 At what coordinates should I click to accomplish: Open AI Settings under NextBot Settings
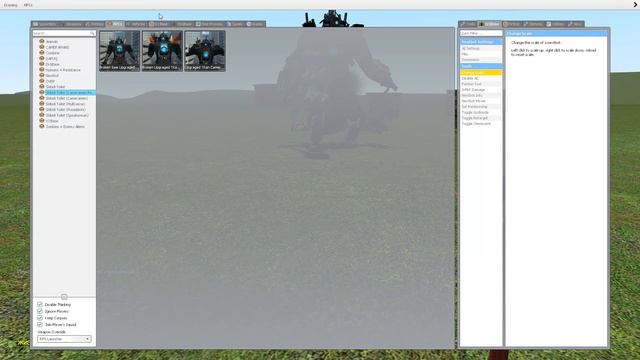[x=481, y=48]
